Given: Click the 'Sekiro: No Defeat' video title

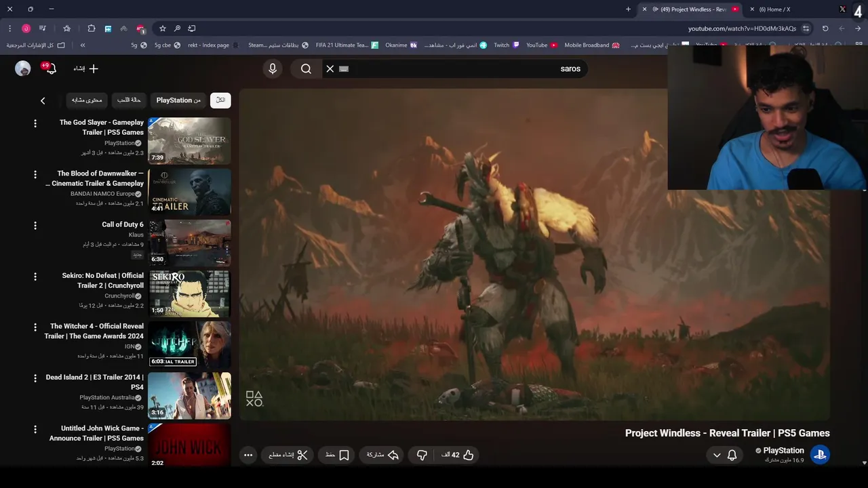Looking at the screenshot, I should [x=103, y=280].
